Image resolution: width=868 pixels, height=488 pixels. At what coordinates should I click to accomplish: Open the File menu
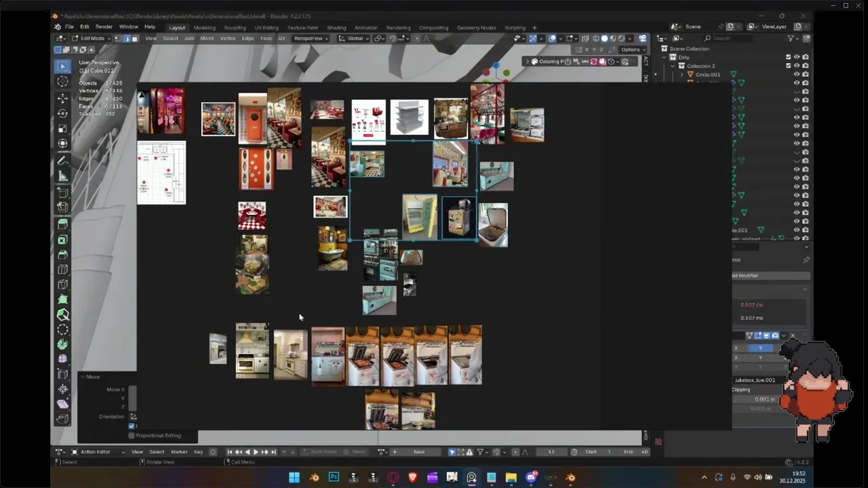69,27
